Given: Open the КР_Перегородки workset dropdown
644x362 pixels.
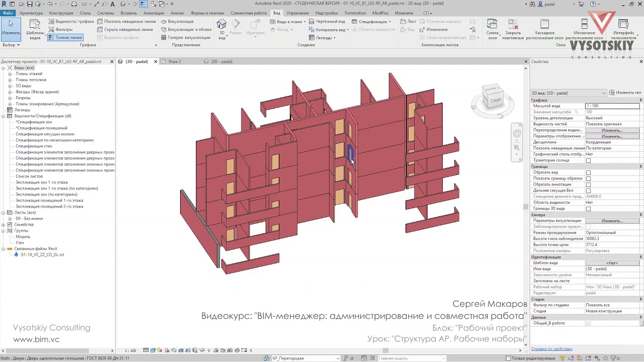Looking at the screenshot, I should click(x=306, y=358).
